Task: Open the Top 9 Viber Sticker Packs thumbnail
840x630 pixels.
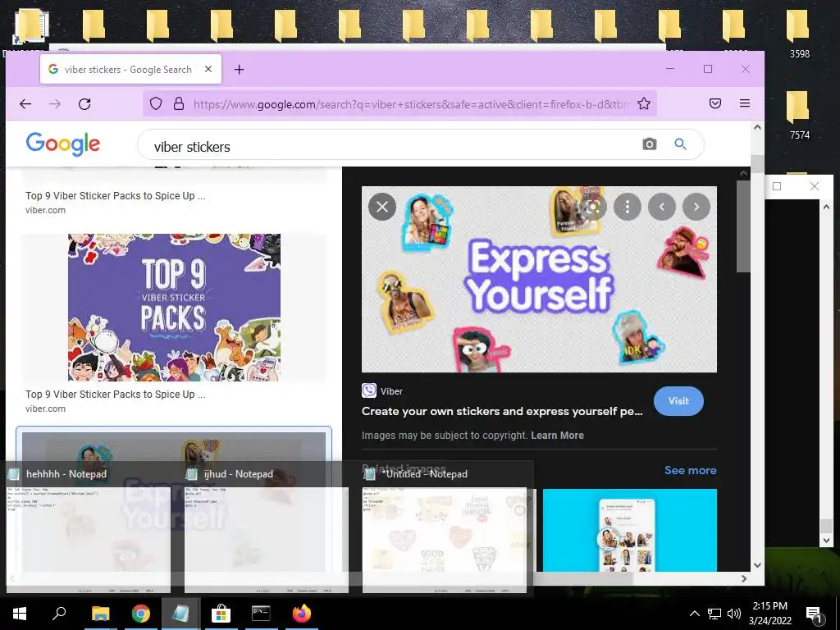Action: [x=174, y=308]
